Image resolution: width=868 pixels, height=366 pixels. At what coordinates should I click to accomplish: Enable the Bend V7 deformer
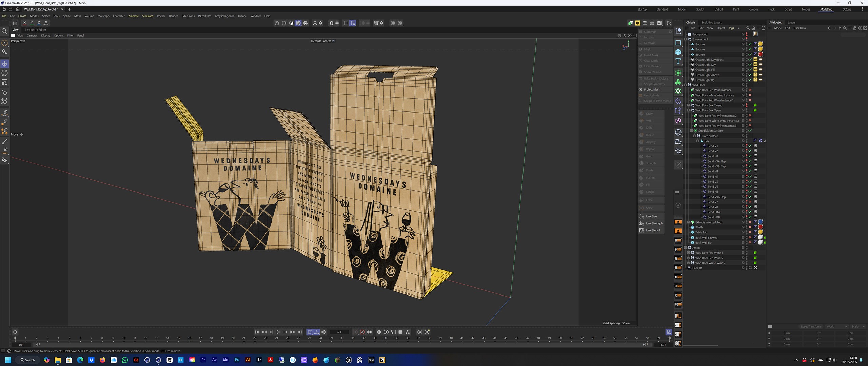[750, 202]
